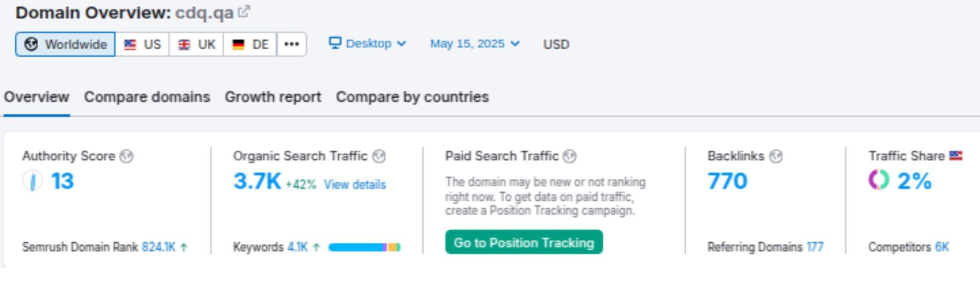The image size is (980, 283).
Task: Click the US flag icon in database selector
Action: [x=130, y=44]
